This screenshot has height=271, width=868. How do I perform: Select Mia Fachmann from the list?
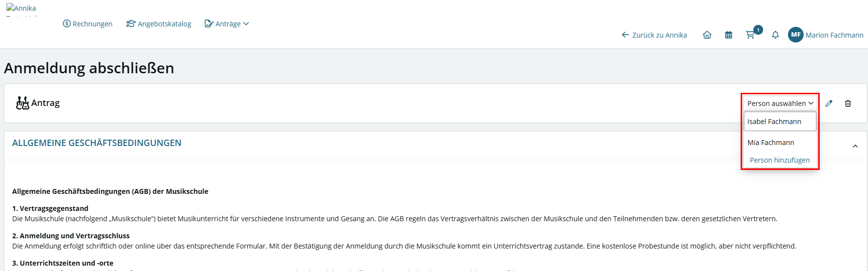tap(780, 143)
